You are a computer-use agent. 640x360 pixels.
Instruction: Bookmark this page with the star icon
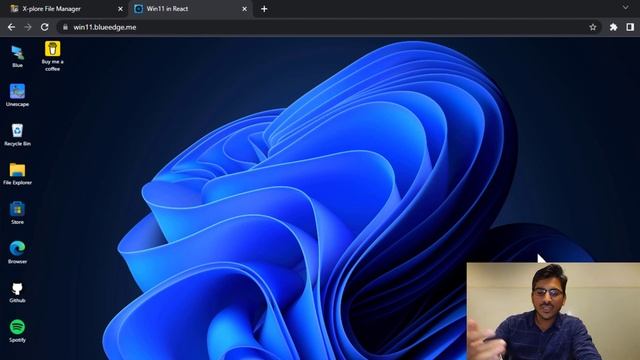pyautogui.click(x=593, y=27)
